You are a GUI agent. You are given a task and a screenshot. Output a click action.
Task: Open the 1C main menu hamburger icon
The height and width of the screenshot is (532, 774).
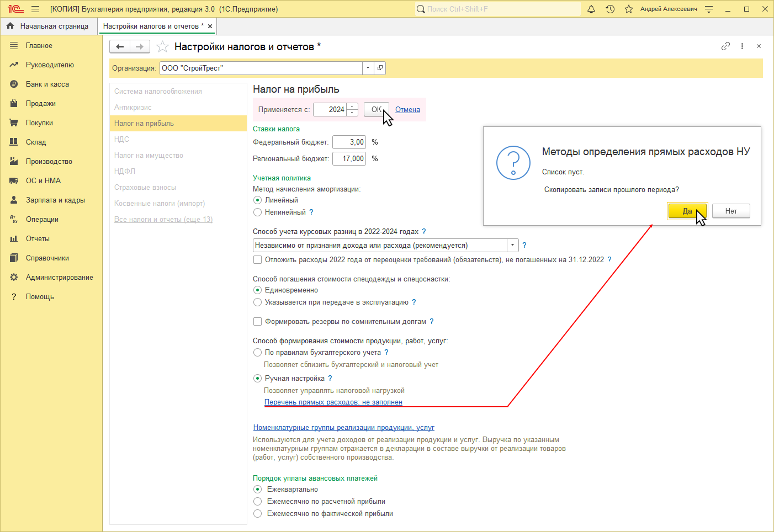pos(35,9)
